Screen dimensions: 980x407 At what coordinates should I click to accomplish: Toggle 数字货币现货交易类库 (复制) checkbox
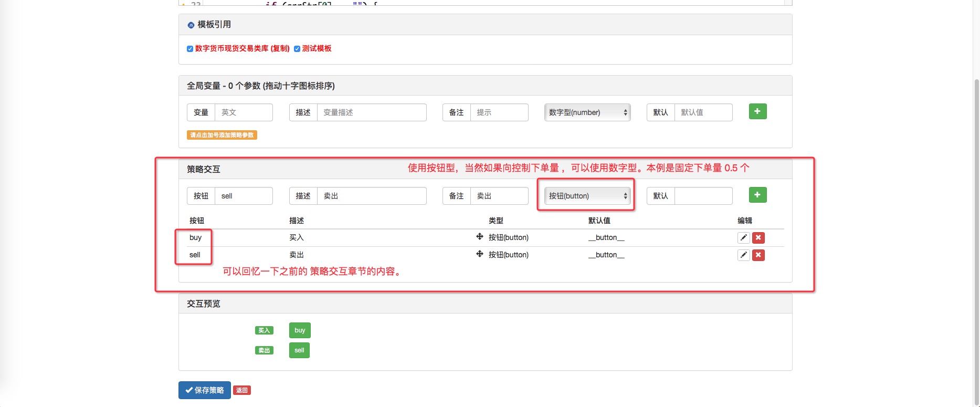click(x=190, y=49)
